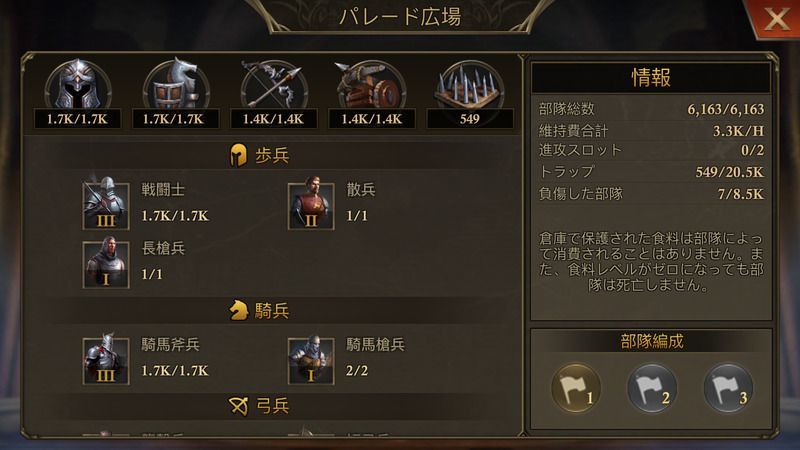This screenshot has width=800, height=450.
Task: Select the archer bow and arrow icon
Action: pyautogui.click(x=274, y=85)
